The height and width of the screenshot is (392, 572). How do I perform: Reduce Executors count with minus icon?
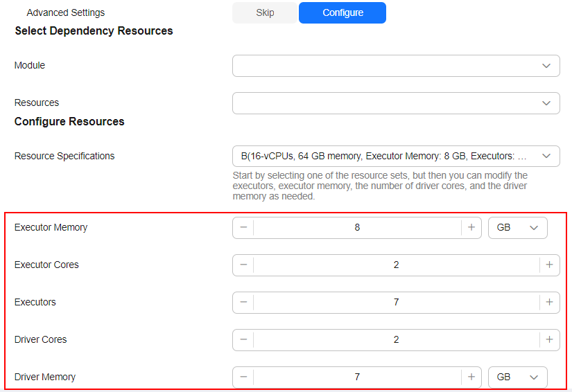[243, 303]
